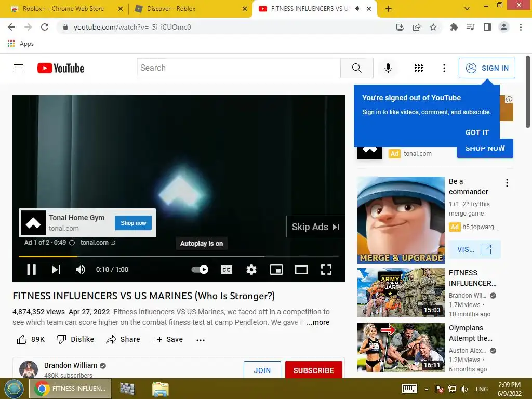Click the JOIN button

(x=262, y=370)
